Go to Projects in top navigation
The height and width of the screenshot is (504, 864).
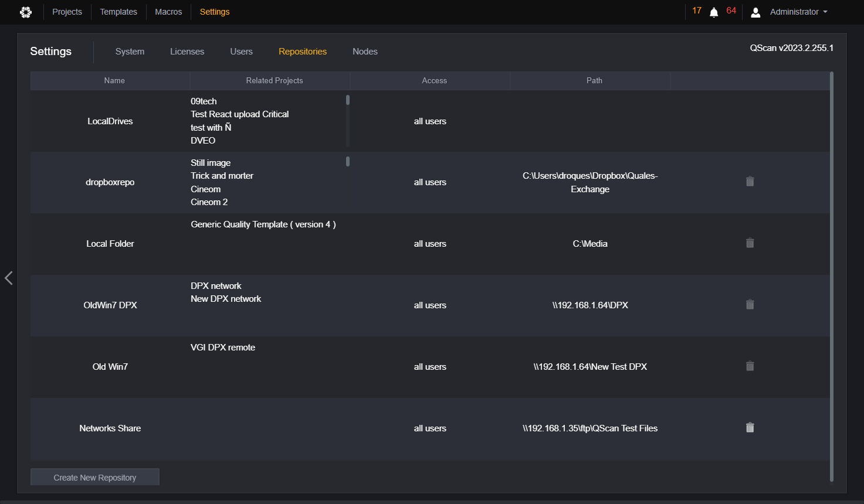pyautogui.click(x=67, y=12)
